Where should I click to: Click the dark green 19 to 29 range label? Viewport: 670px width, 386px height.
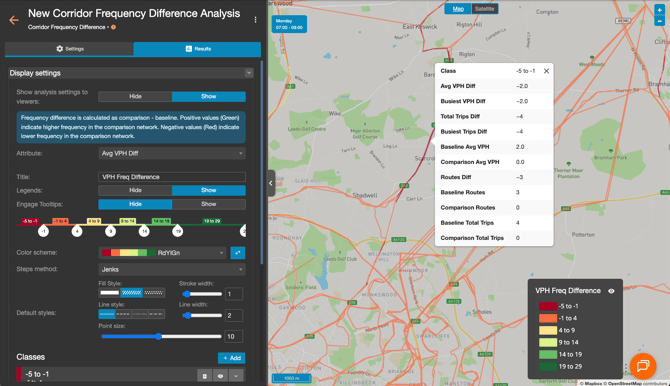coord(212,221)
